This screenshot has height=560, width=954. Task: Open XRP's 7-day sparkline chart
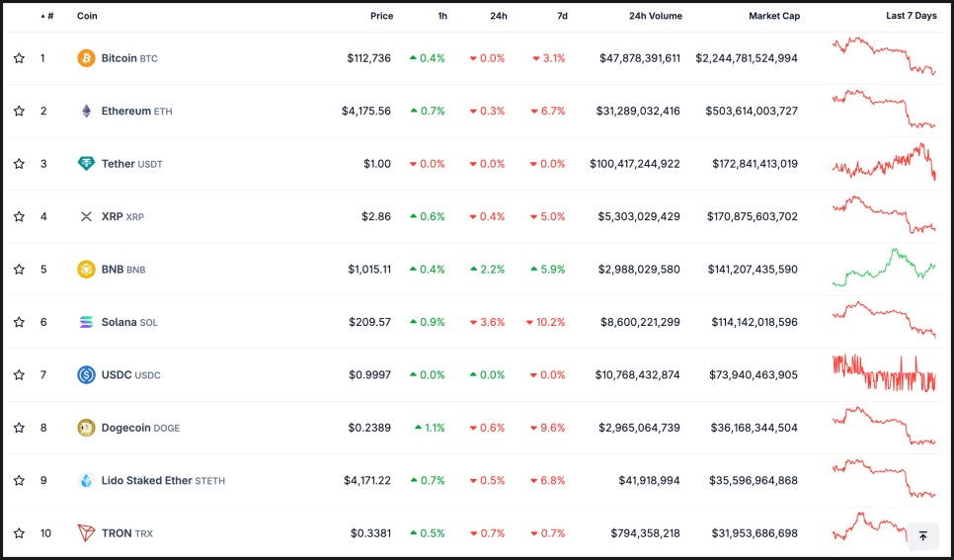tap(884, 214)
